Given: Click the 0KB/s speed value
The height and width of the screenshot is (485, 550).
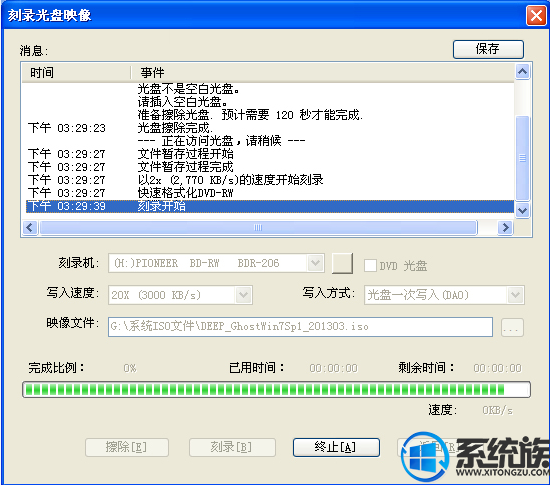Looking at the screenshot, I should click(x=497, y=410).
